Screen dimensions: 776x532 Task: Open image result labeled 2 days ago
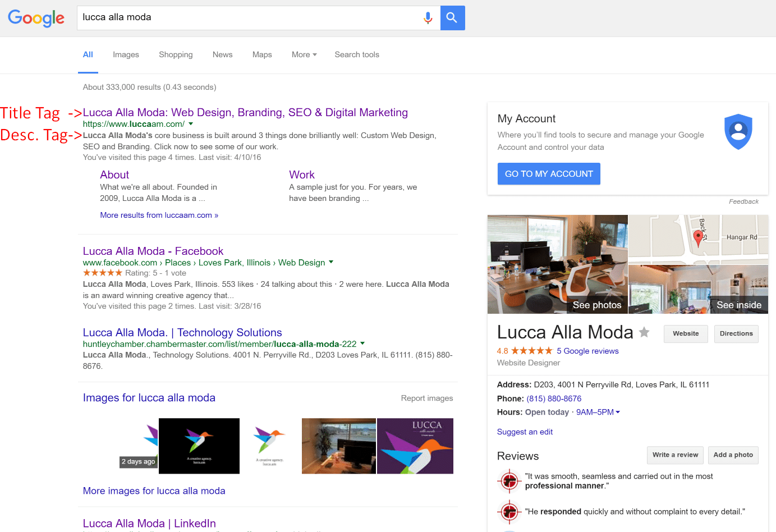point(139,446)
